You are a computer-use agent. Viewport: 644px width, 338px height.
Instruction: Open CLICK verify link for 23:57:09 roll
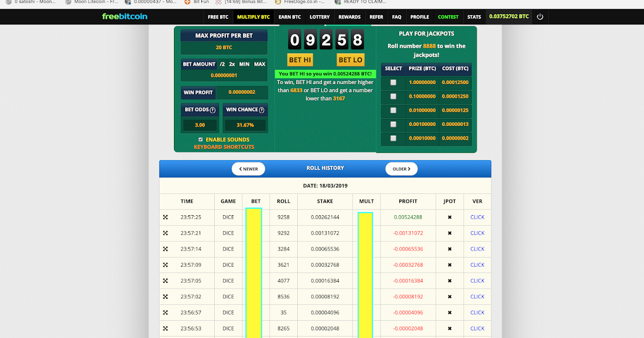click(477, 265)
